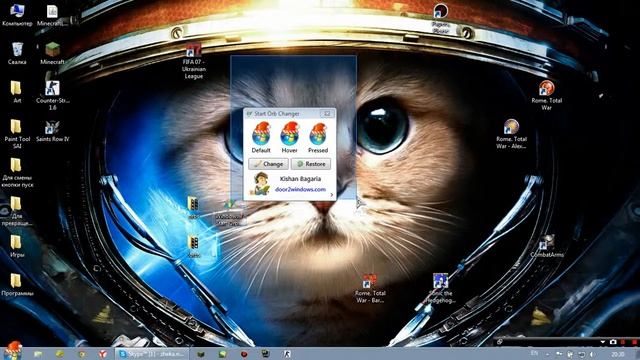640x360 pixels.
Task: Open the Counter-Strike taskbar icon
Action: (x=287, y=354)
